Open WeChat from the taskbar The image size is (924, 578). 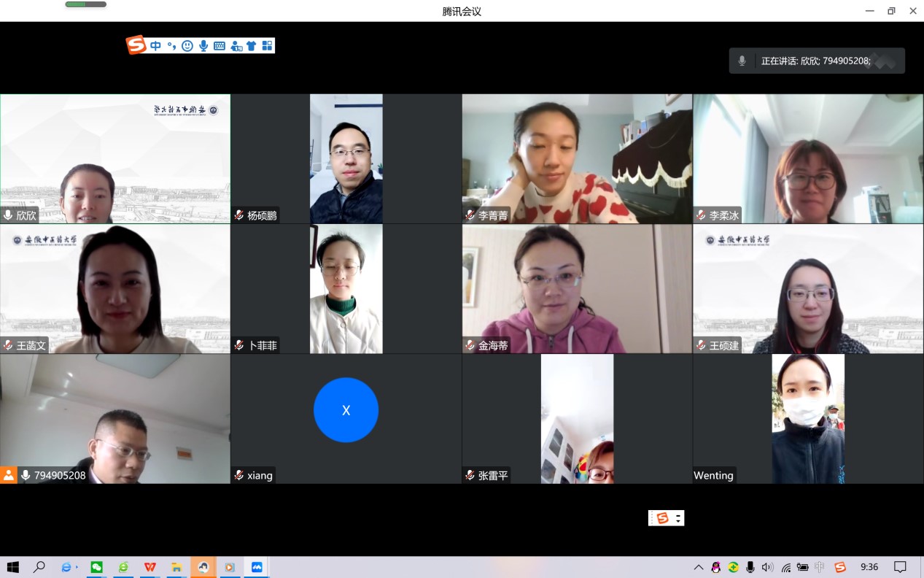(x=96, y=567)
